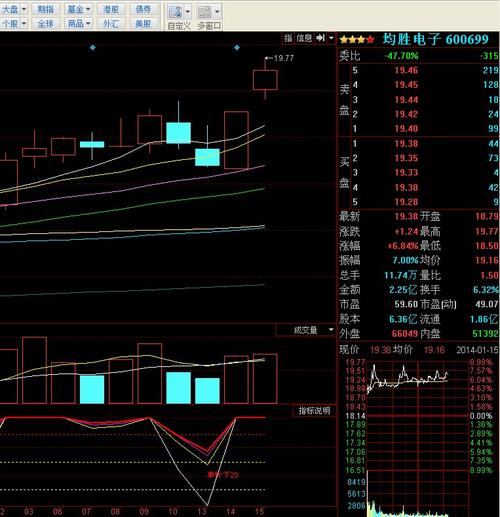The height and width of the screenshot is (517, 500).
Task: Open the 自定义 custom layout icon
Action: click(x=175, y=12)
